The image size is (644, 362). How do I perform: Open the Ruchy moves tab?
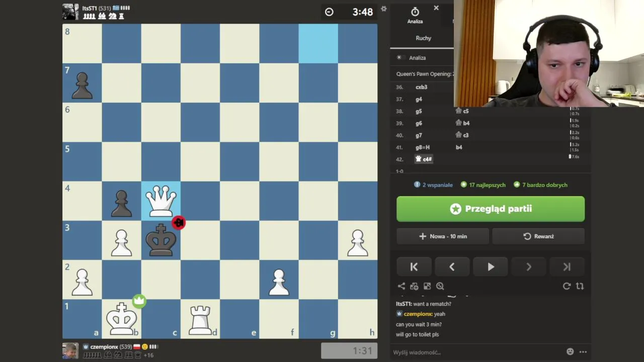point(423,38)
